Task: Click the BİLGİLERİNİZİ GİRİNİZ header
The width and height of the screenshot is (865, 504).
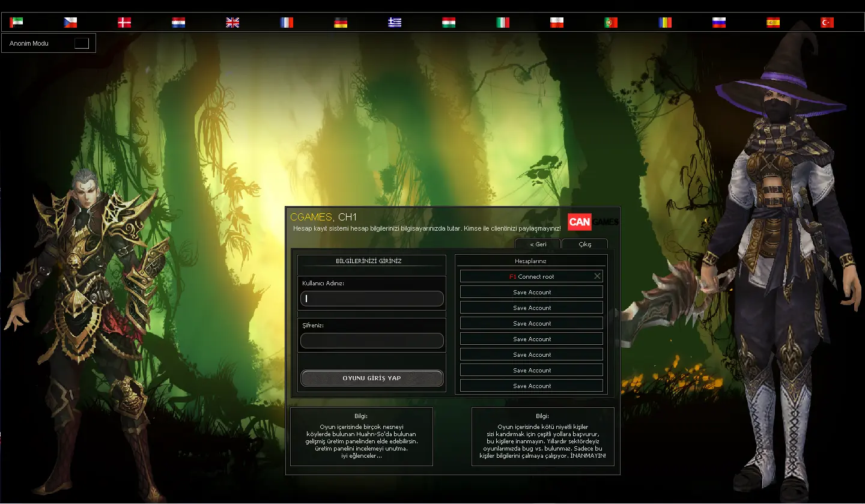Action: click(x=369, y=261)
